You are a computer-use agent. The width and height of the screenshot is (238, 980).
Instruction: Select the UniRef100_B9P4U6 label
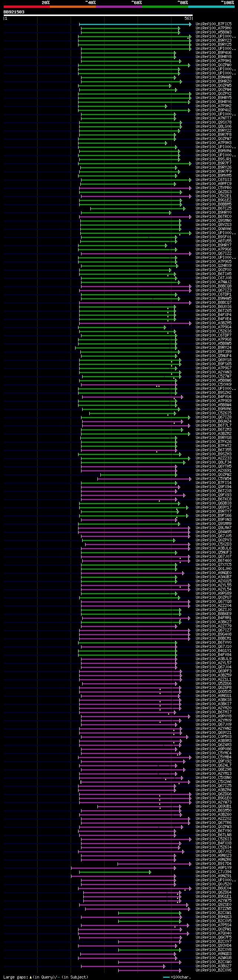coord(214,53)
